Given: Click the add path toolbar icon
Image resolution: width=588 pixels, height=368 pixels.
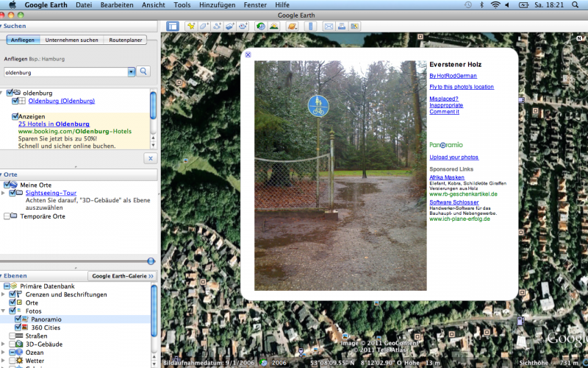Looking at the screenshot, I should point(218,26).
